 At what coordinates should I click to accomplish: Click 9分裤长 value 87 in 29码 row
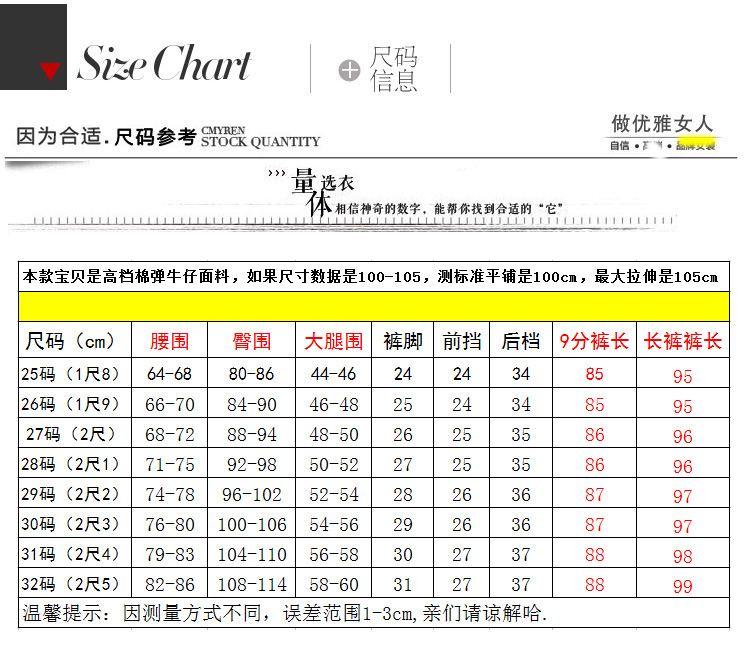click(595, 495)
